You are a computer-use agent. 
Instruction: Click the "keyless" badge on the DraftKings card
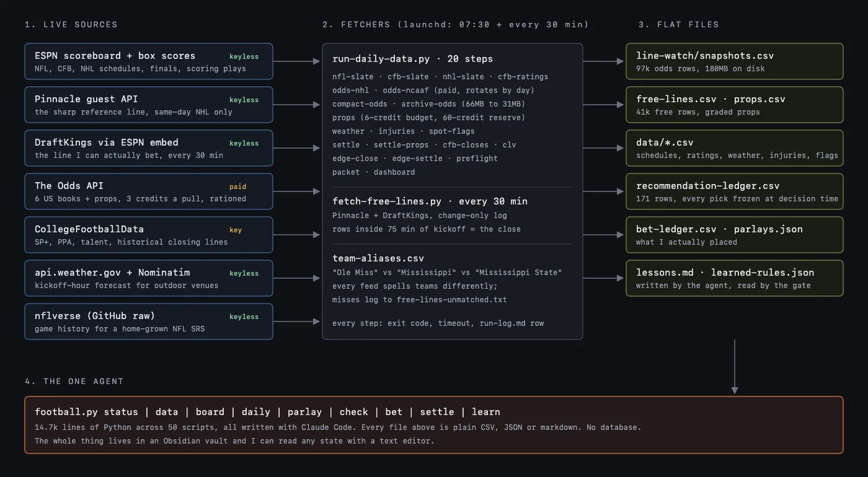(244, 143)
